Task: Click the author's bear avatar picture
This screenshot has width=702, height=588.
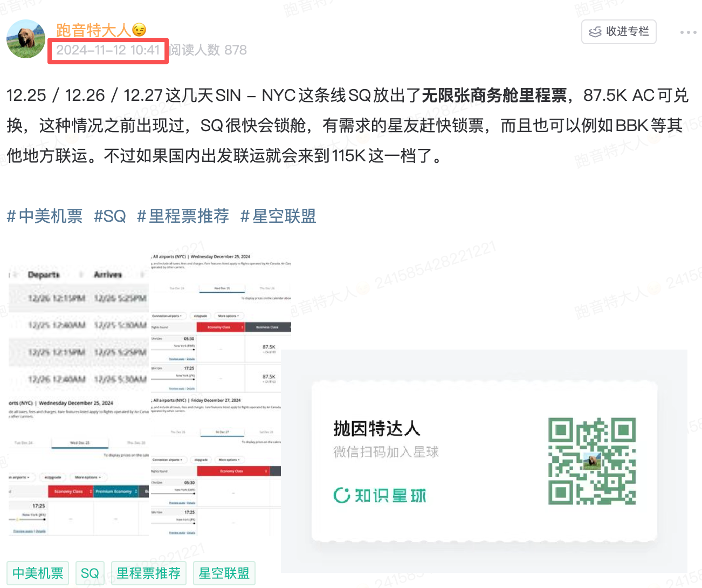Action: [x=25, y=39]
